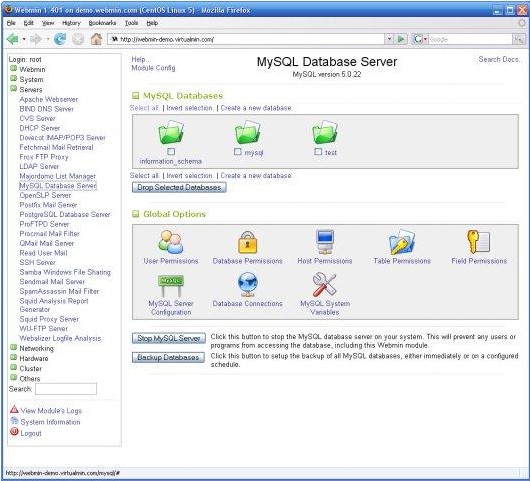Screen dimensions: 530x481
Task: Open the Field Permissions key icon
Action: coord(479,242)
